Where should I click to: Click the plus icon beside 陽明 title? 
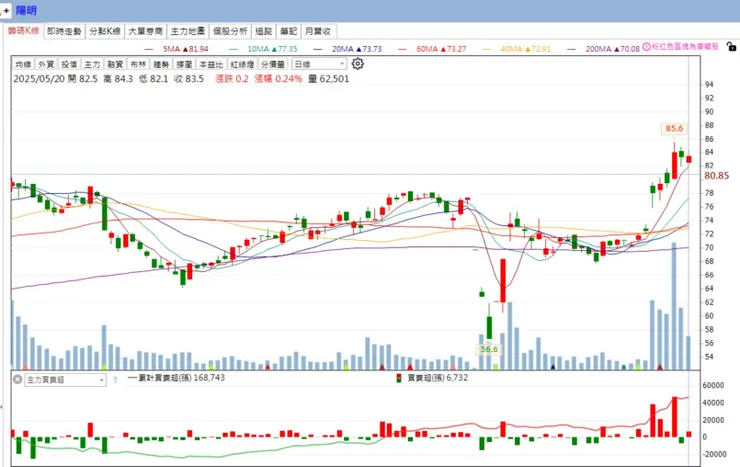click(6, 10)
